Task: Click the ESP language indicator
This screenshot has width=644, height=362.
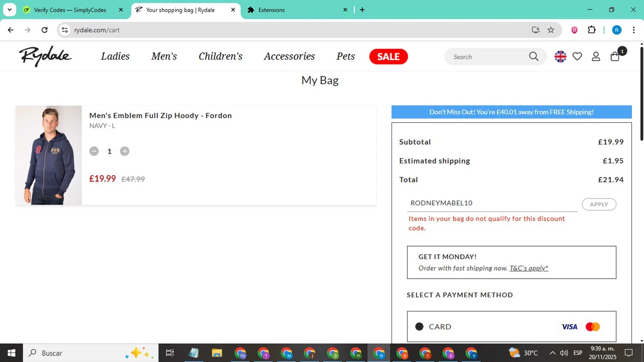Action: coord(578,353)
